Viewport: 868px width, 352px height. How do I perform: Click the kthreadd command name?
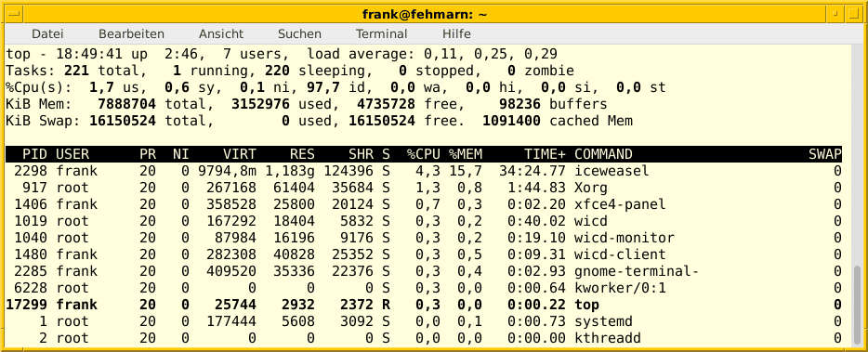(x=607, y=338)
